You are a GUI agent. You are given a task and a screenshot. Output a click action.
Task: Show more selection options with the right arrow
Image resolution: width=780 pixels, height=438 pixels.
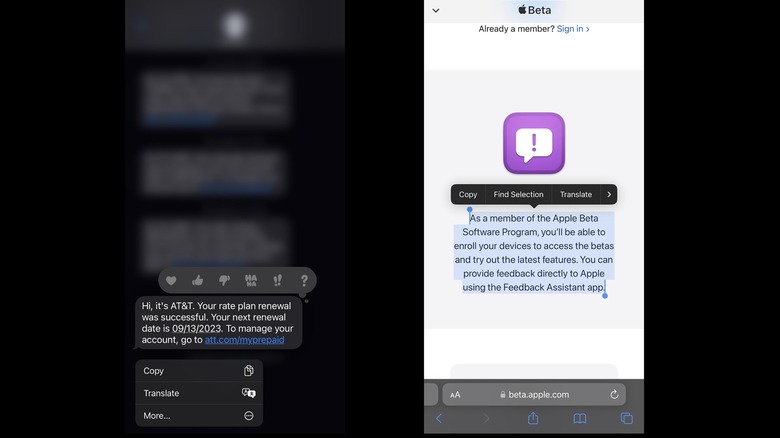(x=609, y=195)
